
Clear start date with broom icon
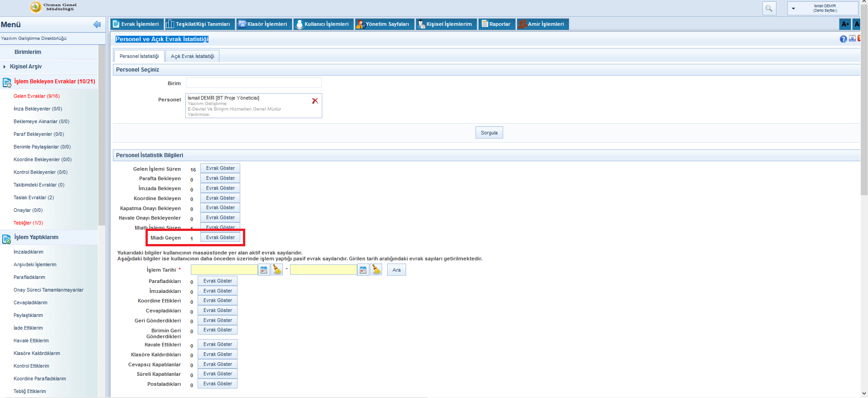[x=277, y=270]
